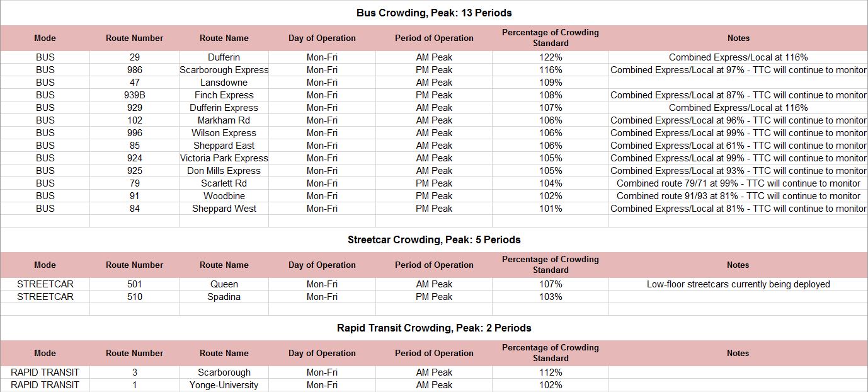Image resolution: width=868 pixels, height=392 pixels.
Task: Select the 112% crowding cell for Scarborough
Action: [550, 372]
